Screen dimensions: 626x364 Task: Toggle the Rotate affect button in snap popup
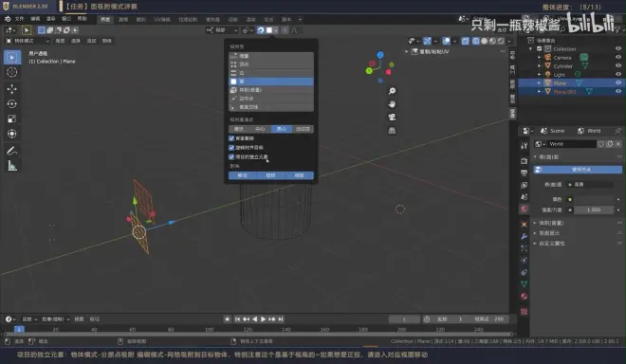(x=270, y=175)
